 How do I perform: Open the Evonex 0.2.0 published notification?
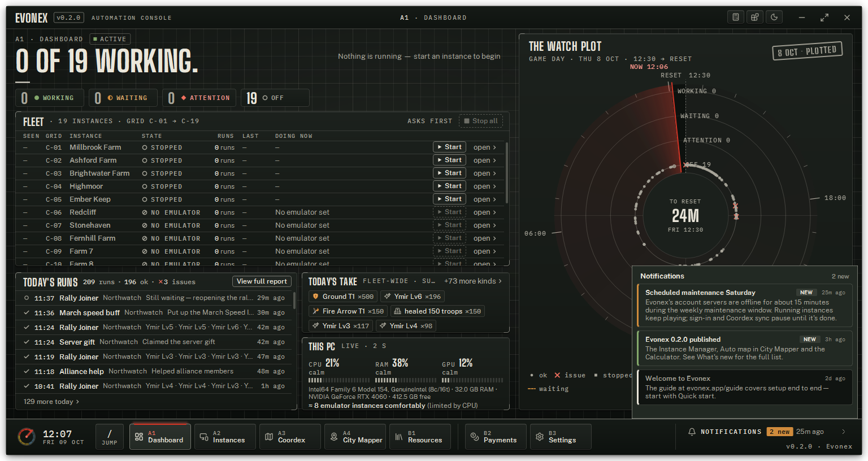[x=745, y=349]
